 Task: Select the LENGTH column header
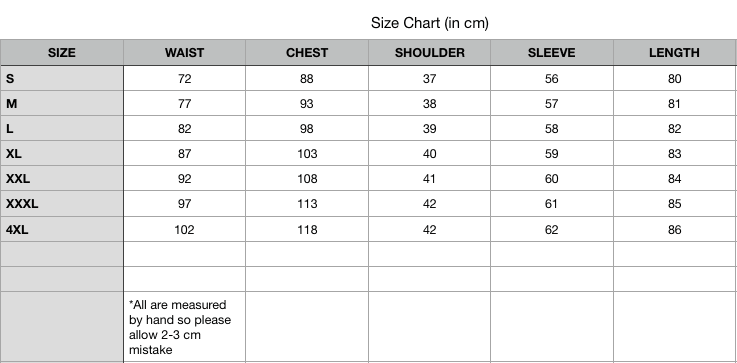674,53
